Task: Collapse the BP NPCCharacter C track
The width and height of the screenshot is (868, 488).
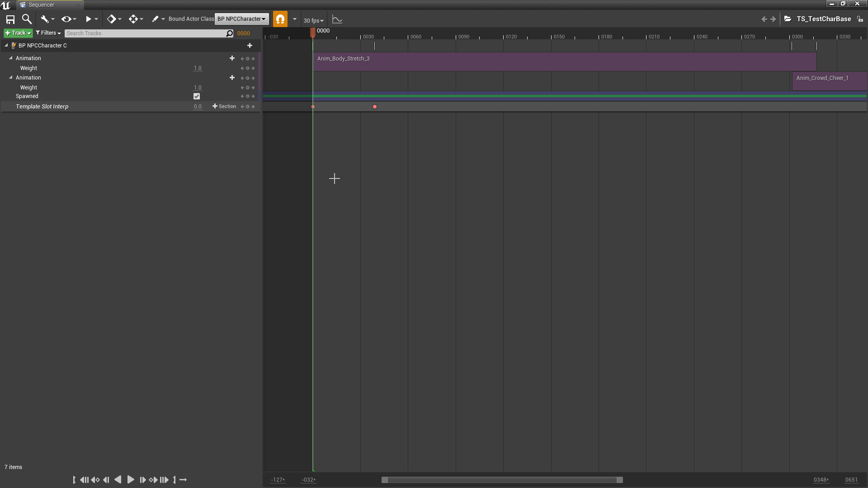Action: pyautogui.click(x=6, y=45)
